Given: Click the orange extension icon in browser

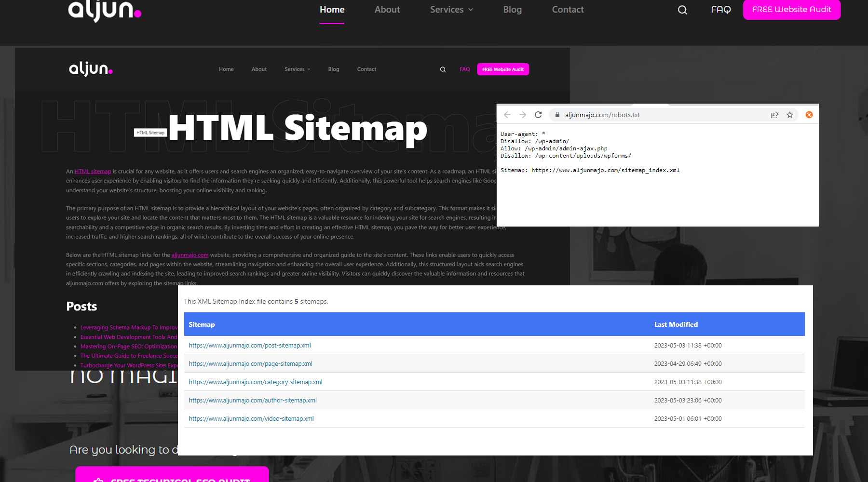Looking at the screenshot, I should tap(809, 115).
